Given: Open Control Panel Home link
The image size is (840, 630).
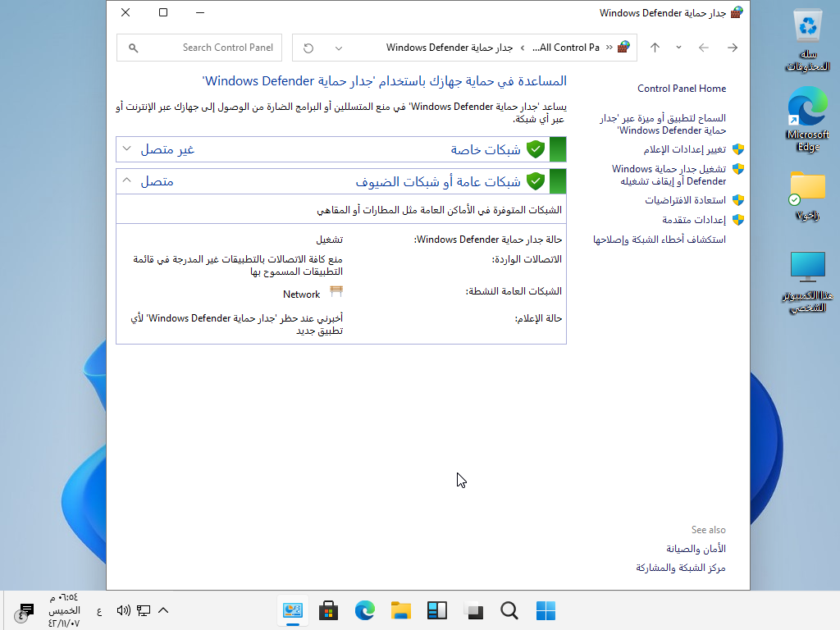Looking at the screenshot, I should (682, 89).
